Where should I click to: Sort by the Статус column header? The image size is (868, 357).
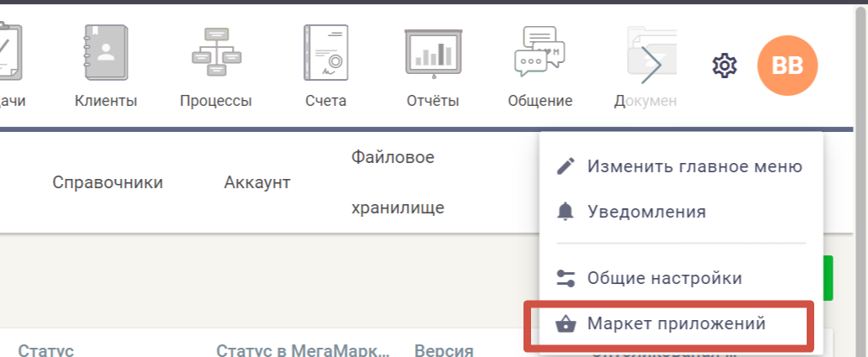[x=47, y=350]
